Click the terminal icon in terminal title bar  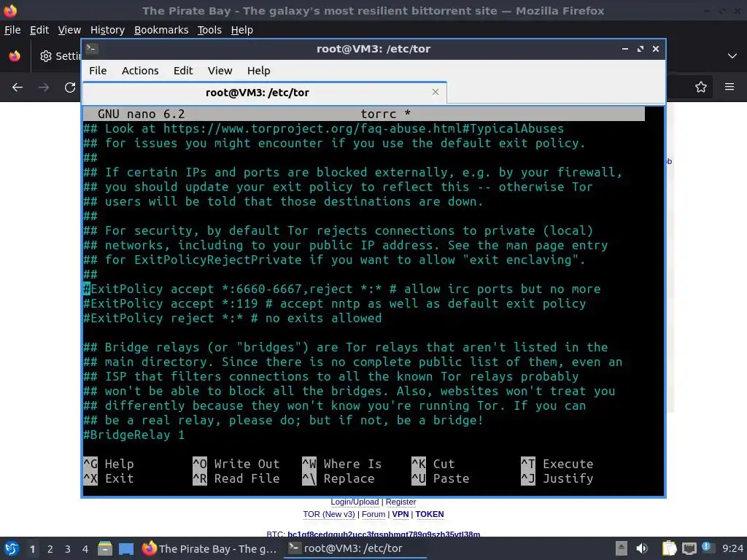click(92, 49)
